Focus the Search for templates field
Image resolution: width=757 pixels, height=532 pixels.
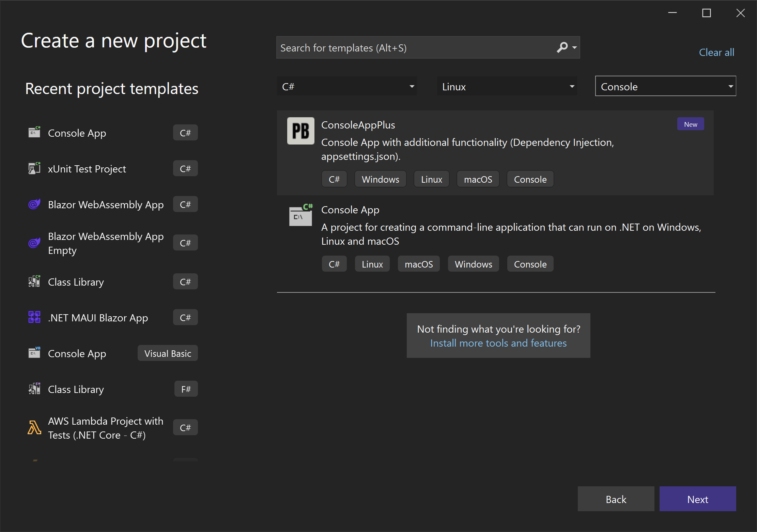[x=416, y=48]
